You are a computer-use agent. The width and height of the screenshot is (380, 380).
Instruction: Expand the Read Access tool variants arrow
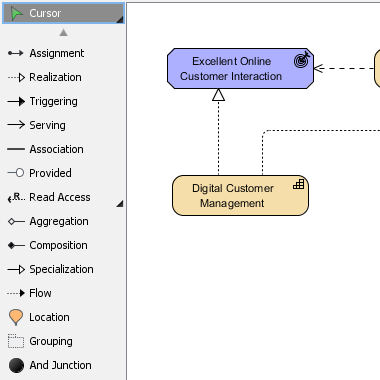click(120, 204)
